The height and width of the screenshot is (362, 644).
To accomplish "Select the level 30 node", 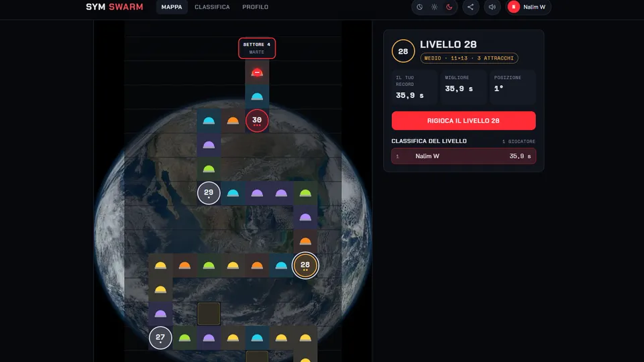I will point(257,121).
